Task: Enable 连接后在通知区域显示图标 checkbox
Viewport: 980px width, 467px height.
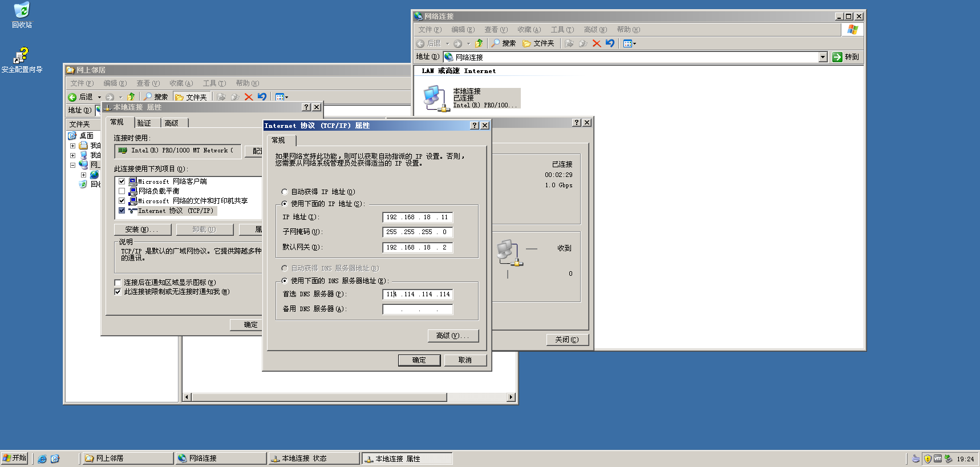Action: [118, 283]
